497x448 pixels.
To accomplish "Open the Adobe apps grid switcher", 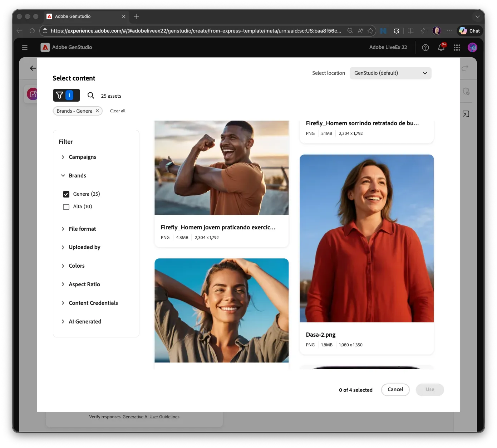I will click(x=457, y=47).
